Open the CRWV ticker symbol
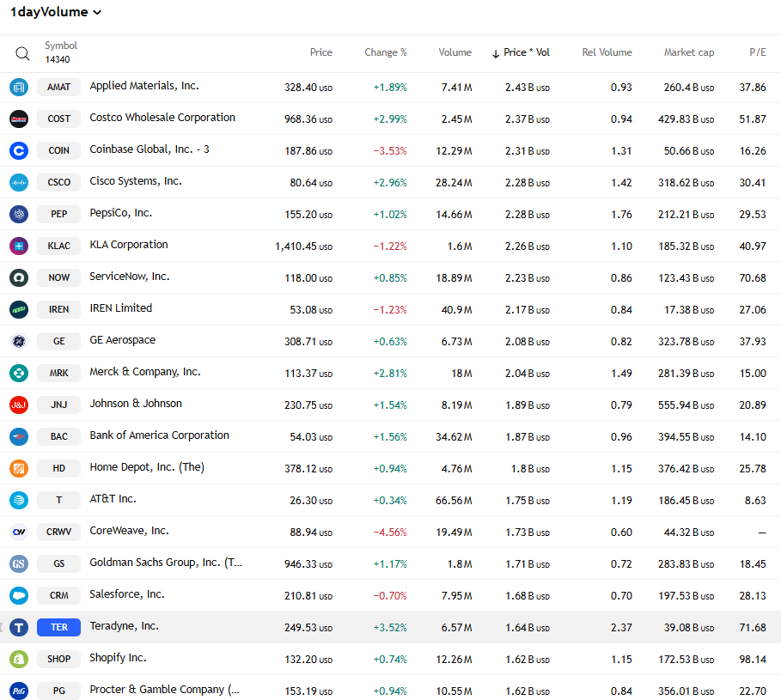The height and width of the screenshot is (700, 781). point(58,532)
